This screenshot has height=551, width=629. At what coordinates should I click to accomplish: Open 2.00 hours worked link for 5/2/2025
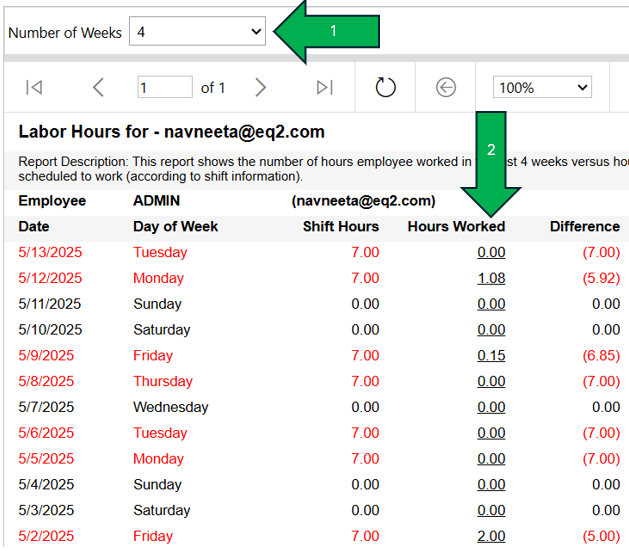[490, 536]
